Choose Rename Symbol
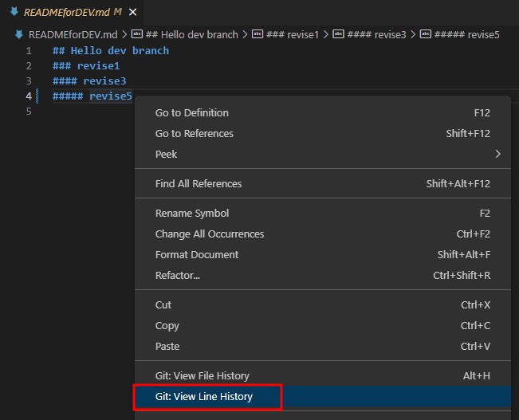The width and height of the screenshot is (519, 420). pyautogui.click(x=323, y=214)
